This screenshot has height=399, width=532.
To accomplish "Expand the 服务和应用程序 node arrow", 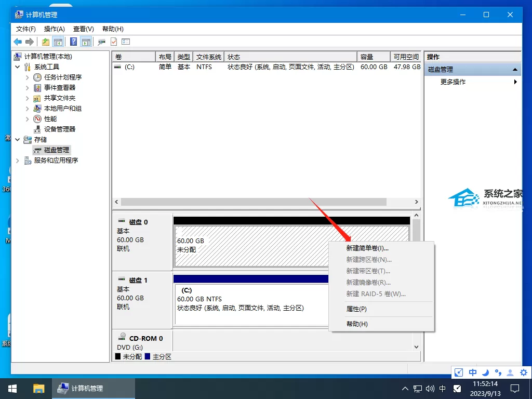I will coord(18,161).
